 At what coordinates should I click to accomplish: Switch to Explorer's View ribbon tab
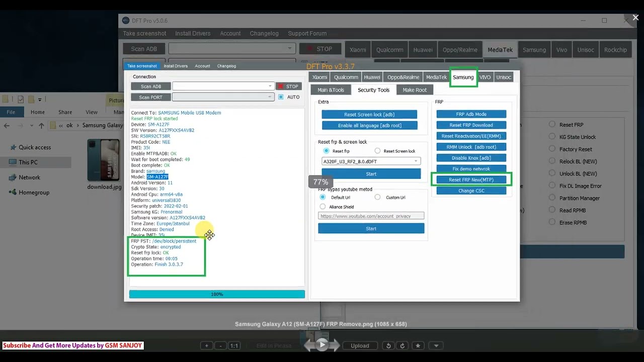(x=92, y=112)
